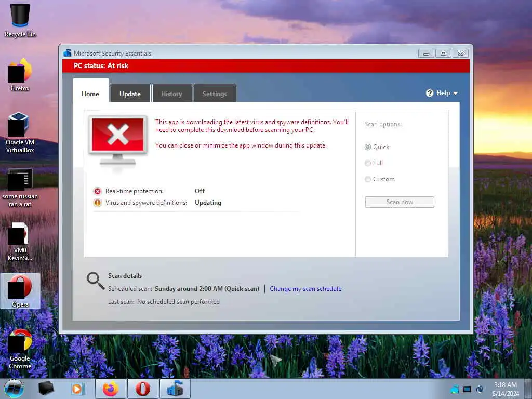Click the 'PC status: At risk' banner
The image size is (532, 399).
(x=266, y=66)
